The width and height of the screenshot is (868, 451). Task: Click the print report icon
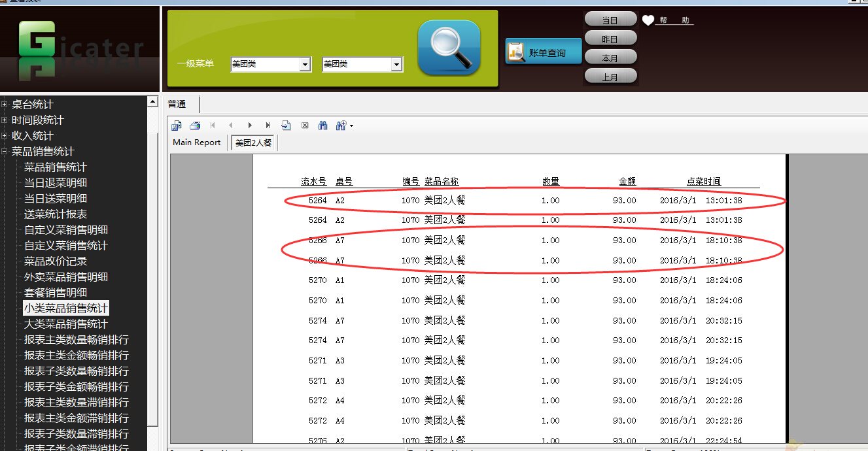coord(195,125)
